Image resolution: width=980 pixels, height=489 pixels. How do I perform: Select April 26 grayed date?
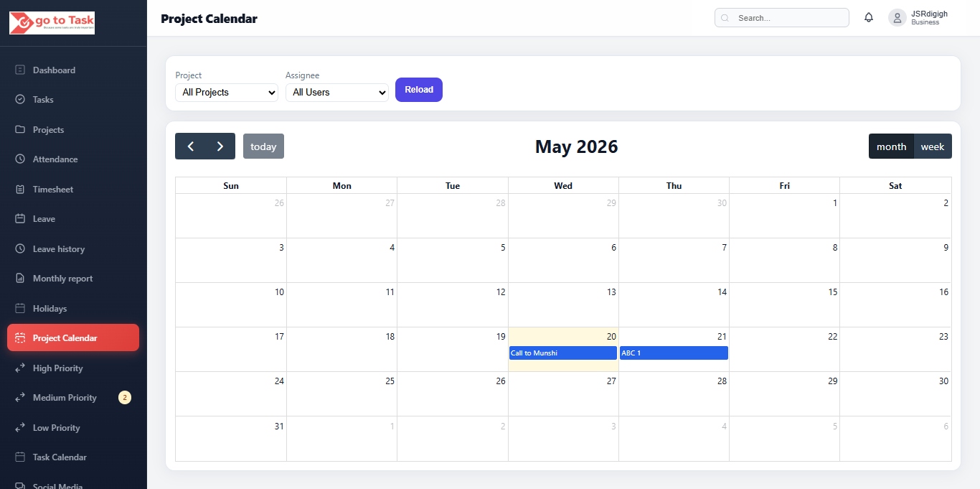coord(231,216)
